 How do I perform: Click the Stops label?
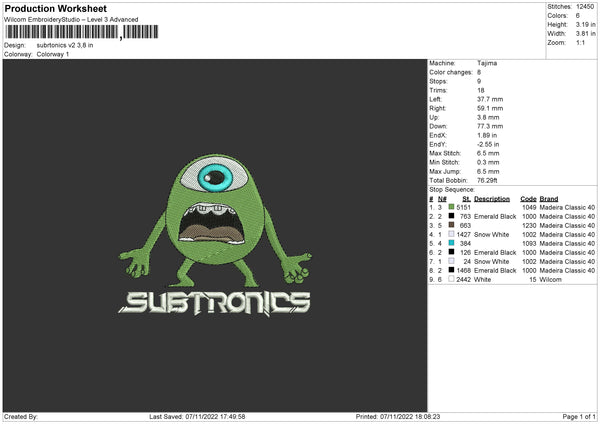coord(438,81)
